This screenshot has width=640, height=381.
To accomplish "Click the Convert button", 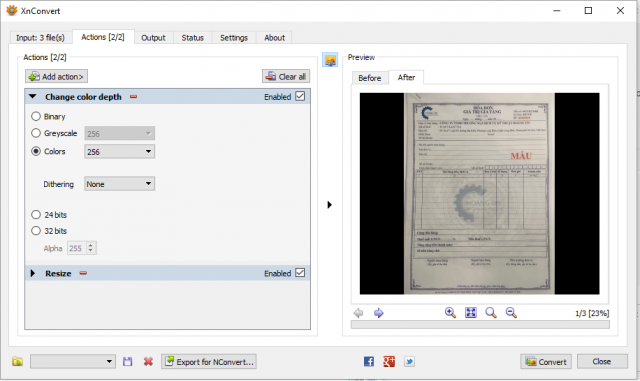I will click(x=546, y=361).
